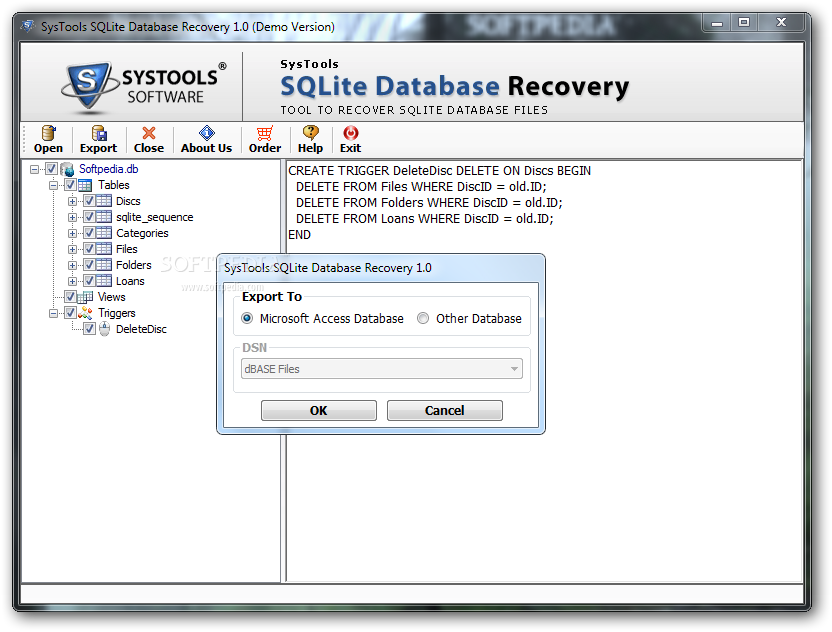Collapse the Softpedia.db root node
Viewport: 832px width, 632px height.
(34, 169)
